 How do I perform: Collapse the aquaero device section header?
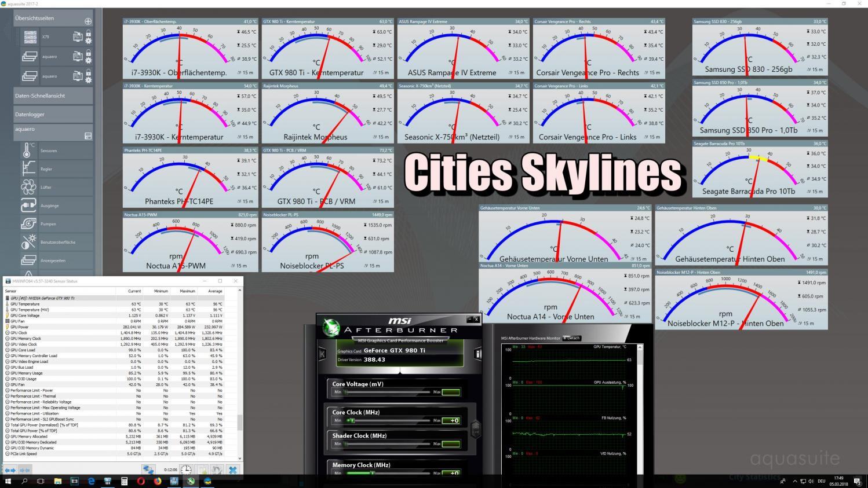pos(53,132)
